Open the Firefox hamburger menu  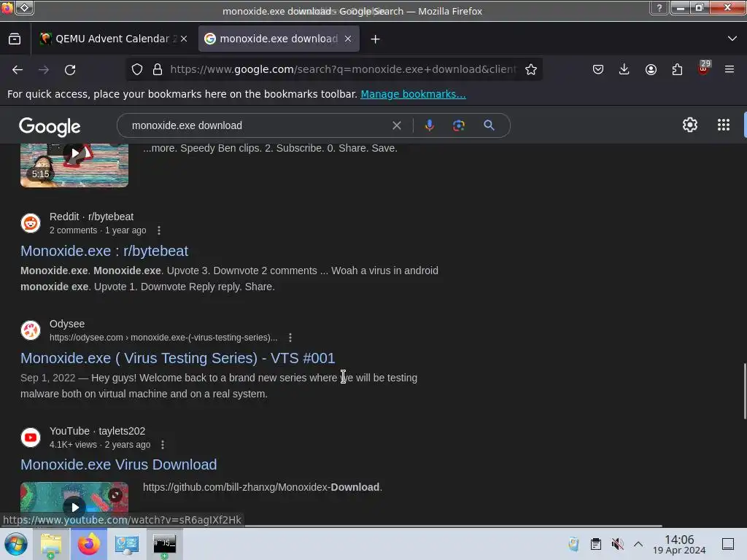[729, 69]
